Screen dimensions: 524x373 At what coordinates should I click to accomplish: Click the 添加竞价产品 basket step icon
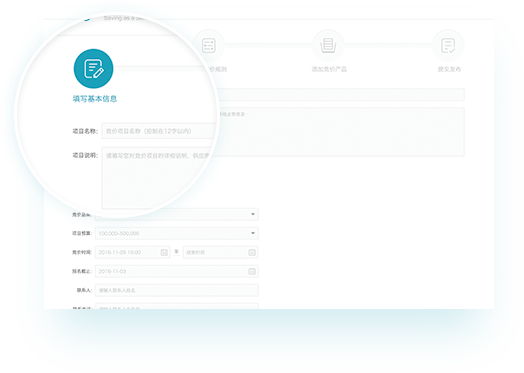click(x=328, y=45)
